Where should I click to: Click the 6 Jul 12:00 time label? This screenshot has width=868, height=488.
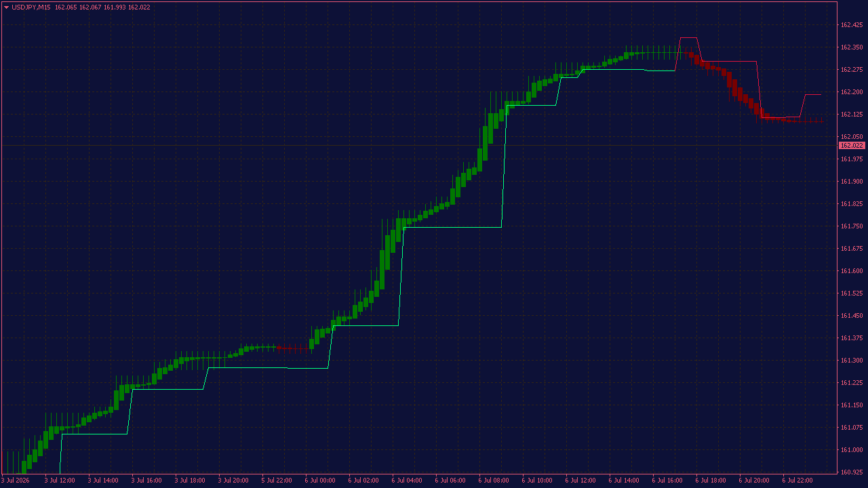pos(580,481)
